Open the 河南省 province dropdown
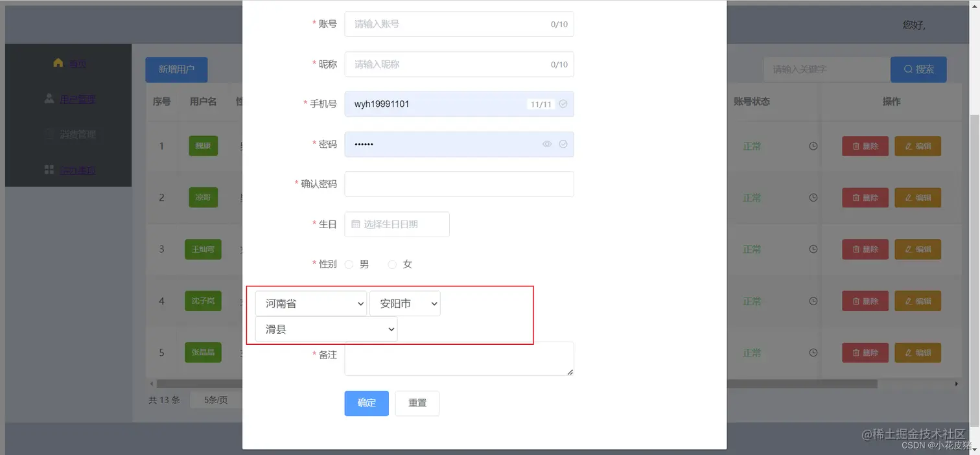 tap(310, 303)
